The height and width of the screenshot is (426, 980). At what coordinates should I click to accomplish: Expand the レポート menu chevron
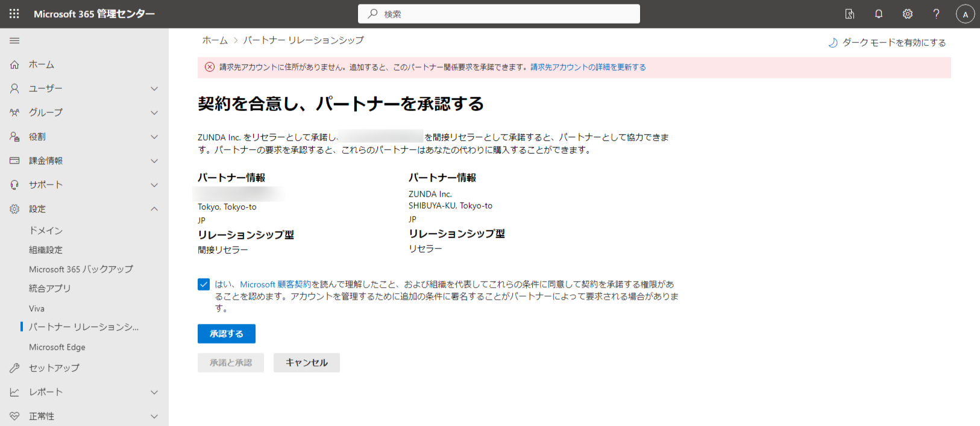(154, 392)
